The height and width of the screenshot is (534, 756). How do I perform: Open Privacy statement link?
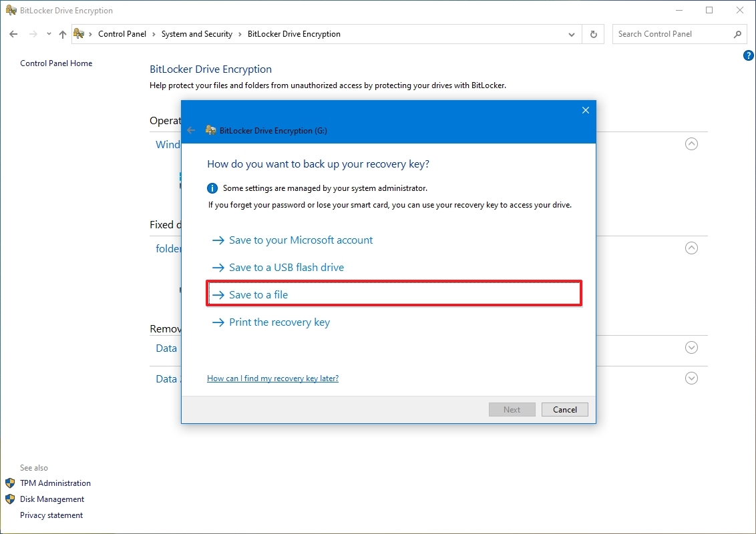tap(51, 515)
